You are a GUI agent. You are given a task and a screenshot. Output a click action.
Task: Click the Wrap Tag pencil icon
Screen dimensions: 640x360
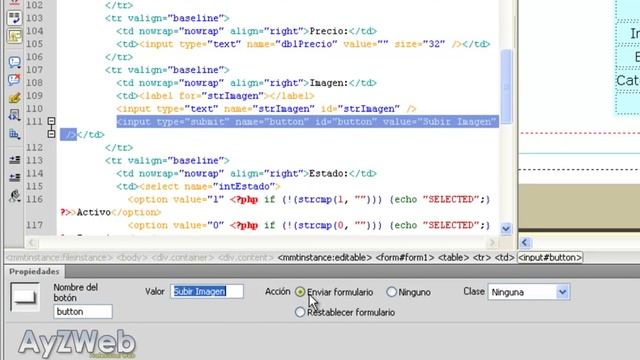[14, 98]
